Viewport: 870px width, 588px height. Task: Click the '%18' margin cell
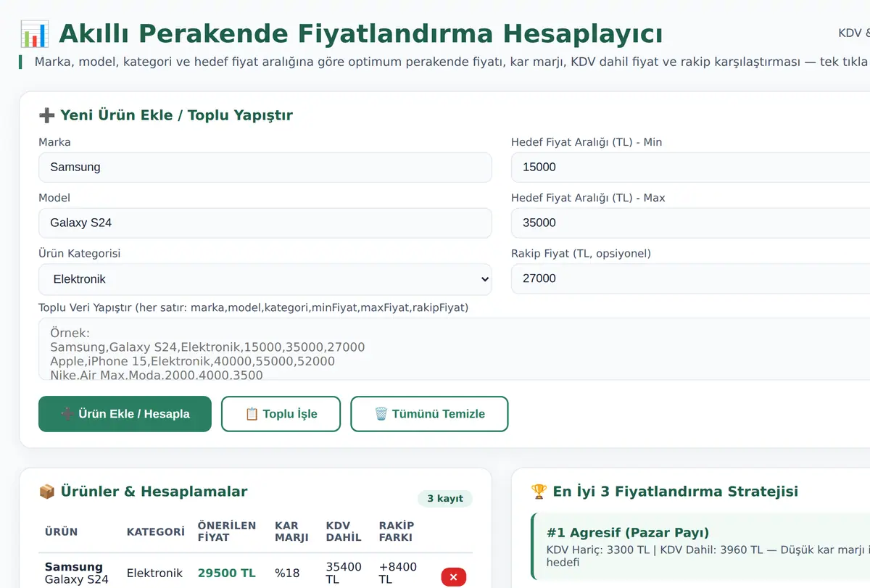click(287, 573)
